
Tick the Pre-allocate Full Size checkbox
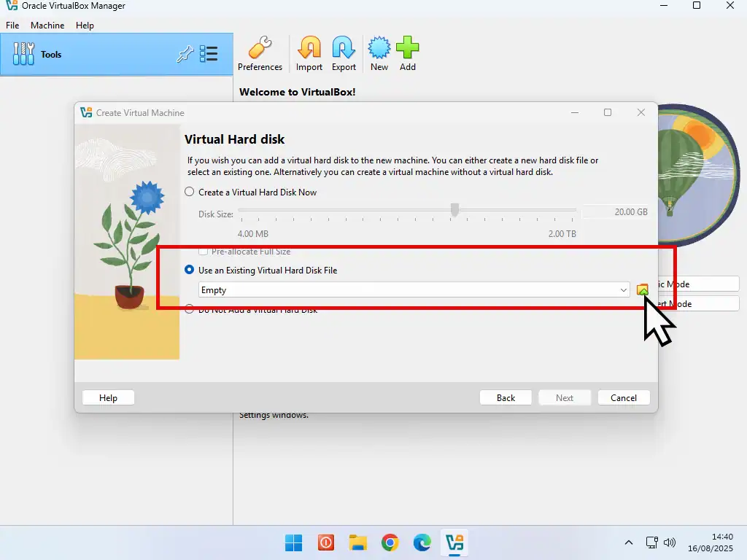tap(204, 252)
